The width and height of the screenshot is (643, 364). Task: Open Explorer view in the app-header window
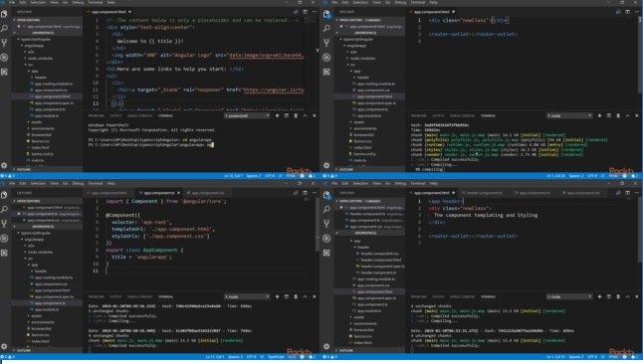coord(326,195)
